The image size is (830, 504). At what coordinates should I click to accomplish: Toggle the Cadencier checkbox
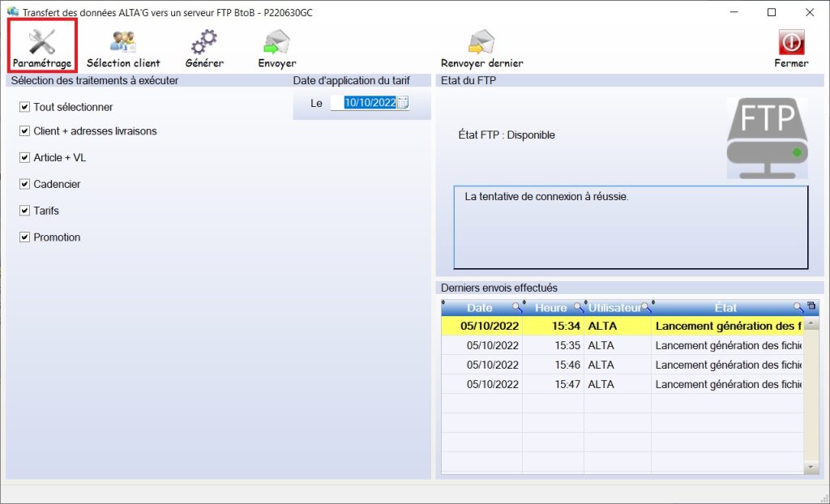[x=25, y=185]
